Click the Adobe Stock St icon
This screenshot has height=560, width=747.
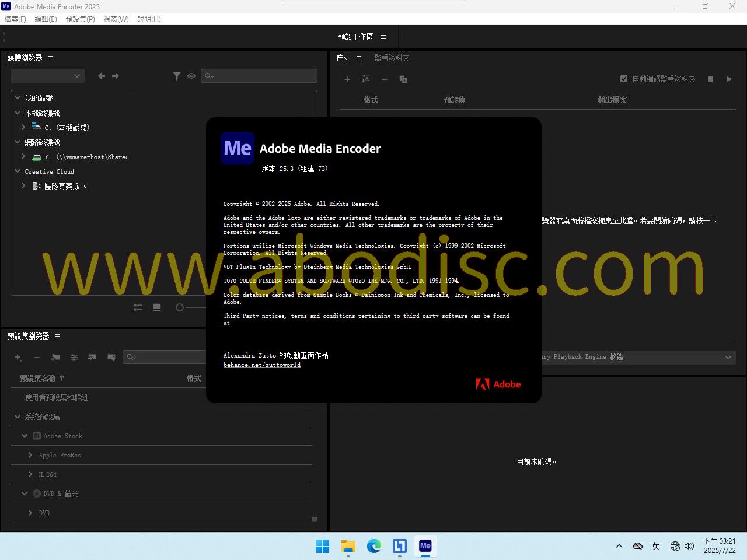[37, 436]
